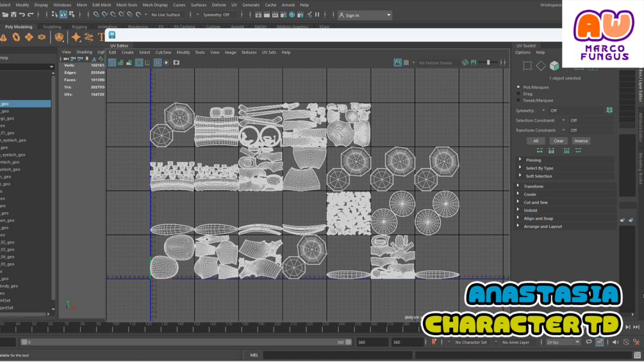Open the 24 fps frame rate dropdown
The width and height of the screenshot is (644, 362).
(563, 342)
